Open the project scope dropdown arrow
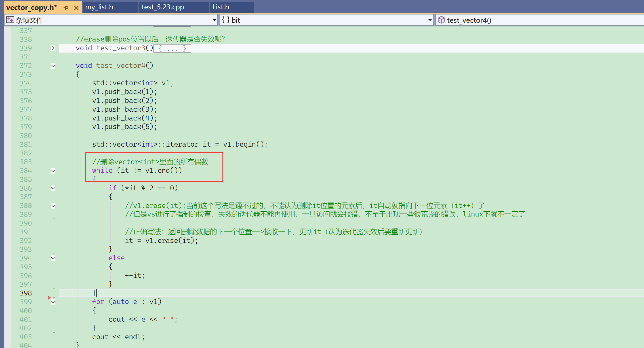This screenshot has width=644, height=348. 214,20
